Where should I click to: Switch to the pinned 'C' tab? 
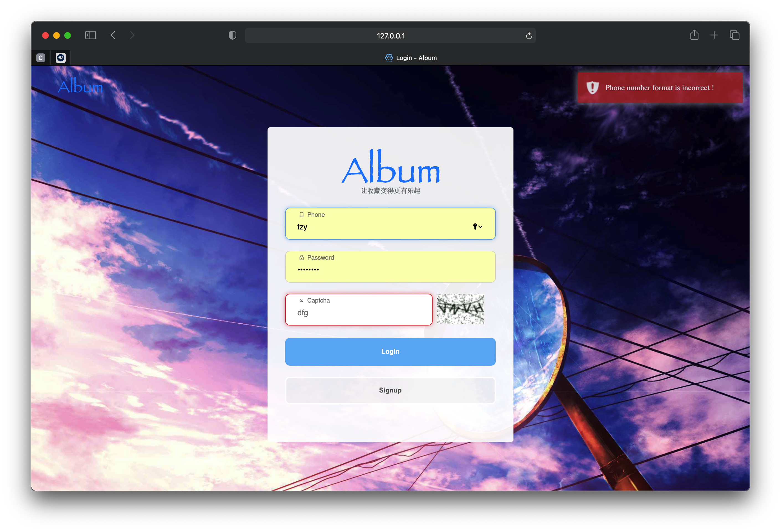point(41,58)
